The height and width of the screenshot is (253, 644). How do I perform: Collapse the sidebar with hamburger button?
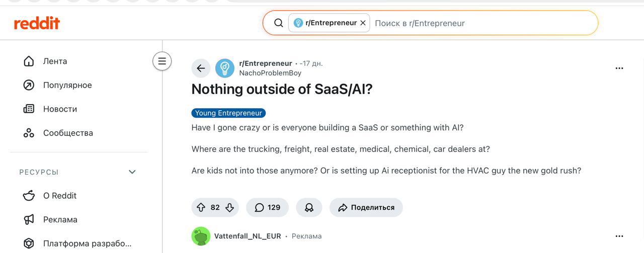[162, 61]
